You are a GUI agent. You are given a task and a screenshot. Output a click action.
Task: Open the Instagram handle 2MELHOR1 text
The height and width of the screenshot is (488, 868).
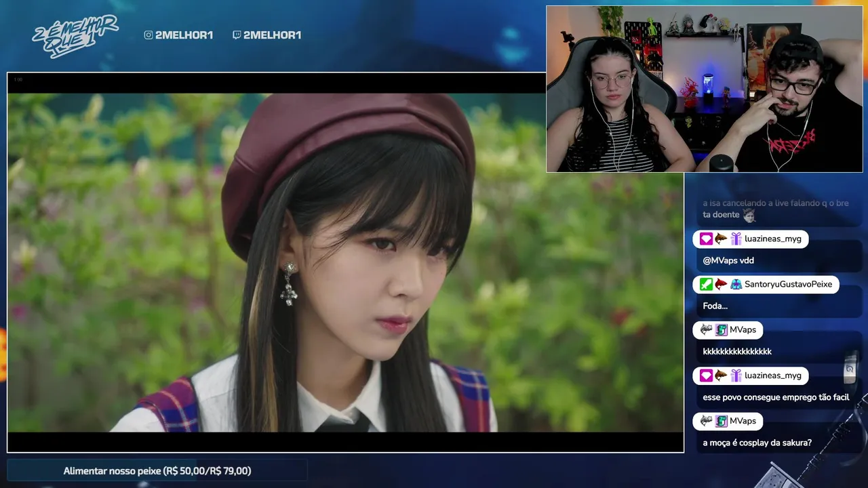tap(184, 35)
